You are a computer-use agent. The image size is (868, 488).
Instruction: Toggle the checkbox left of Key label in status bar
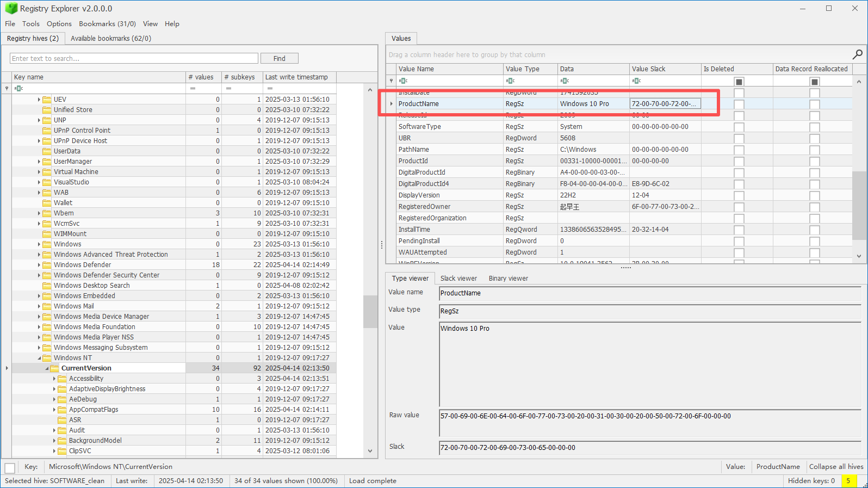point(10,468)
